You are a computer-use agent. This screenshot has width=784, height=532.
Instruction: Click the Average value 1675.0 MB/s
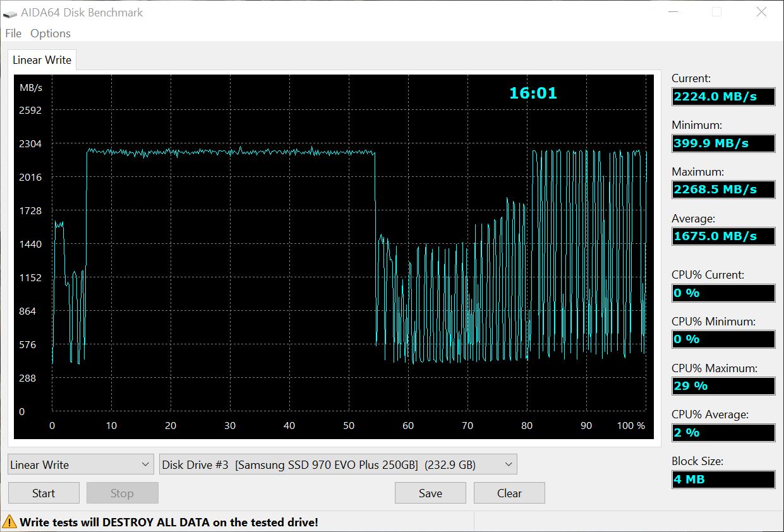pyautogui.click(x=723, y=236)
